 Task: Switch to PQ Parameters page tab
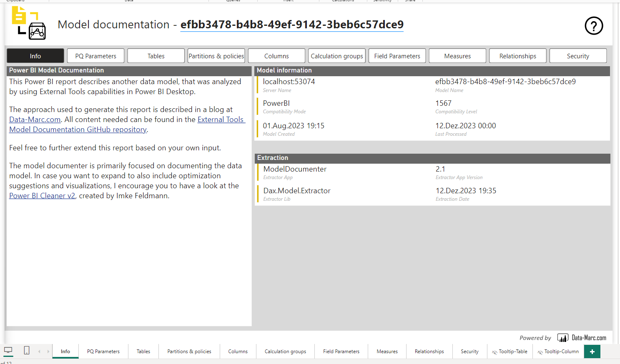click(x=103, y=352)
